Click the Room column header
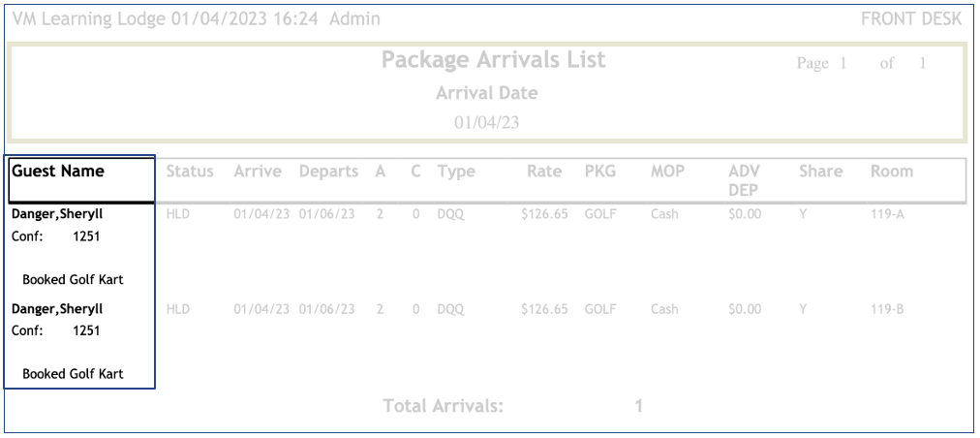The width and height of the screenshot is (980, 438). coord(891,172)
